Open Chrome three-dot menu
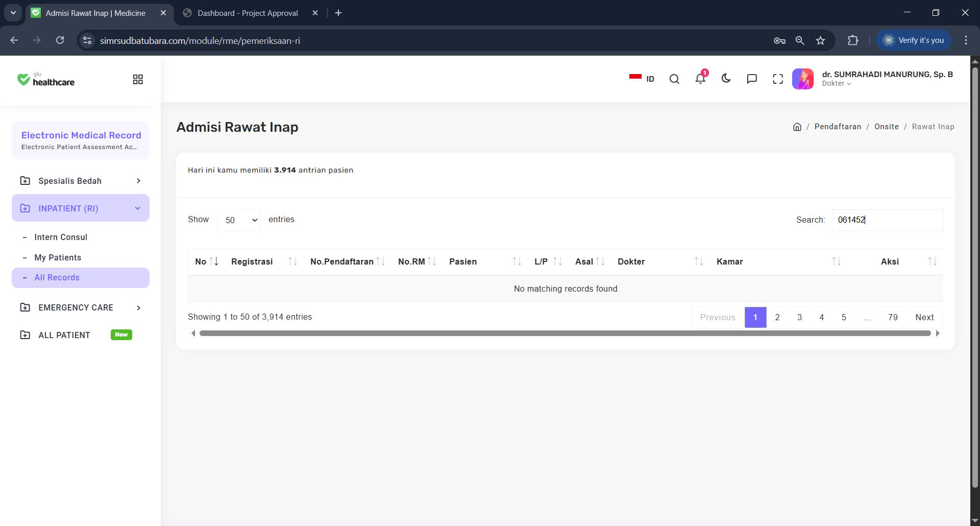The width and height of the screenshot is (980, 526). click(966, 40)
